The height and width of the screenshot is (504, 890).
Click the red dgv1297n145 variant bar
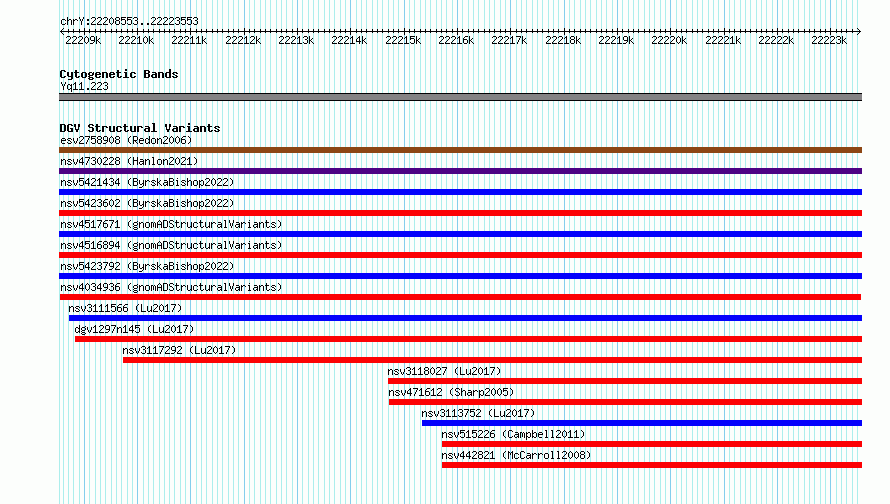(x=468, y=339)
